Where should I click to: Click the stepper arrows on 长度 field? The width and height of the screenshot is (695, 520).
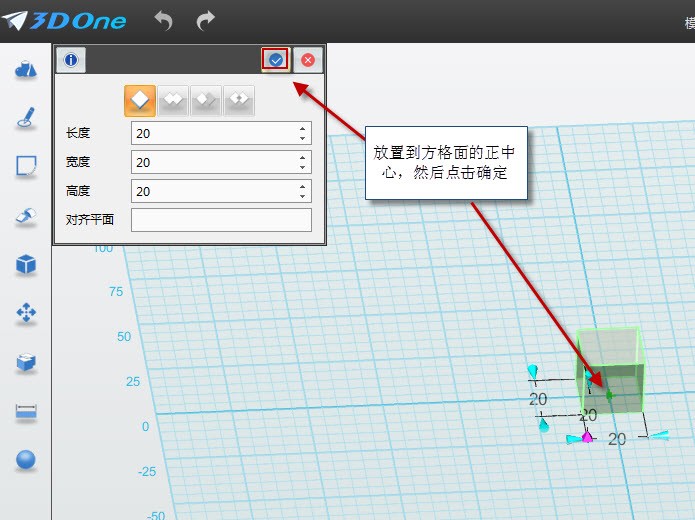[302, 133]
